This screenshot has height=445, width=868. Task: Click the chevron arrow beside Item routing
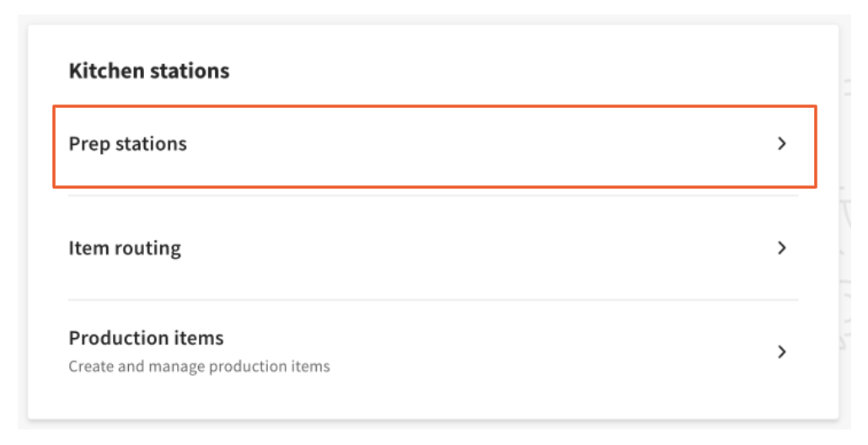pos(781,248)
